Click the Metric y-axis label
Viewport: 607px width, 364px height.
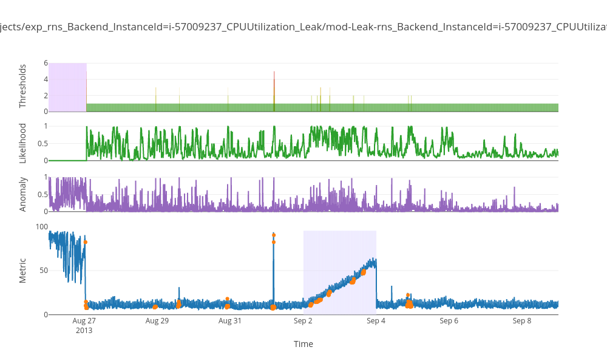point(23,271)
